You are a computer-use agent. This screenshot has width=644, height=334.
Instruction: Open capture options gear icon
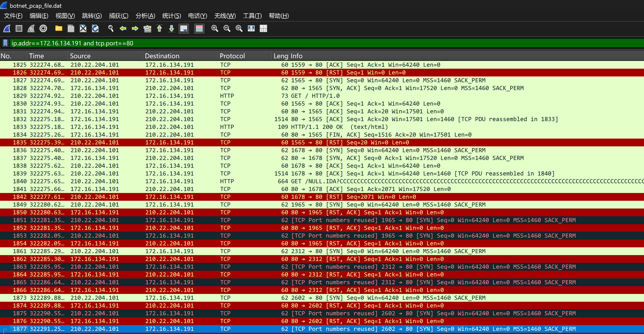(x=43, y=28)
